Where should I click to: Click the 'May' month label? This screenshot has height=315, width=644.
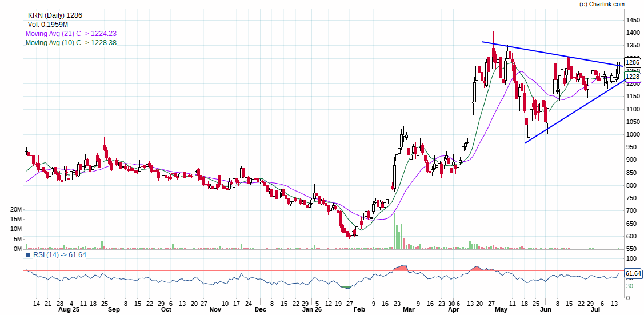(x=501, y=309)
